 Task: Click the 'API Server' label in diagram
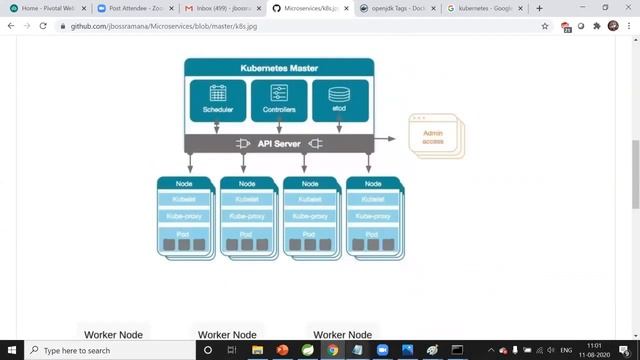point(279,144)
